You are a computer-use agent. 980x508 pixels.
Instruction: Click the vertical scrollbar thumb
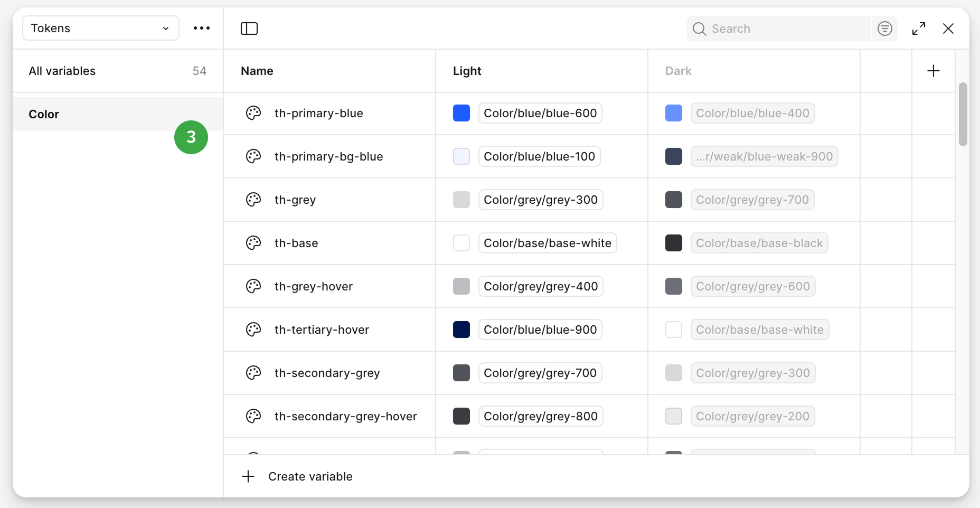click(x=963, y=114)
